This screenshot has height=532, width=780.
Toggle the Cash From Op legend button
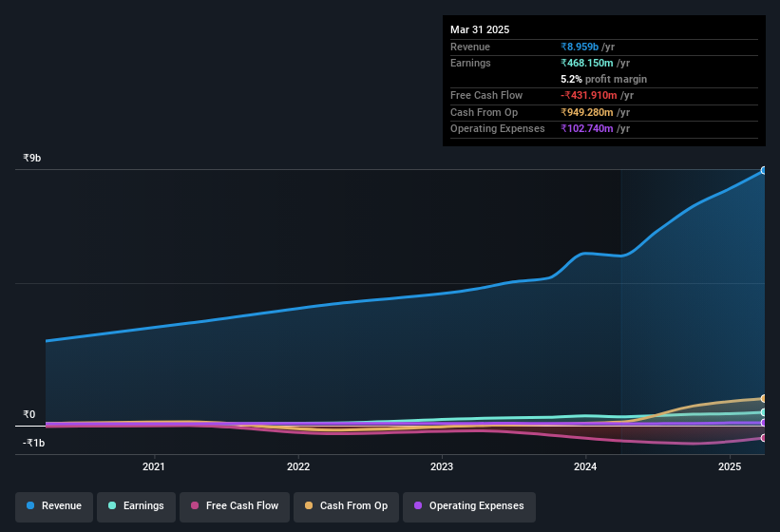tap(346, 506)
